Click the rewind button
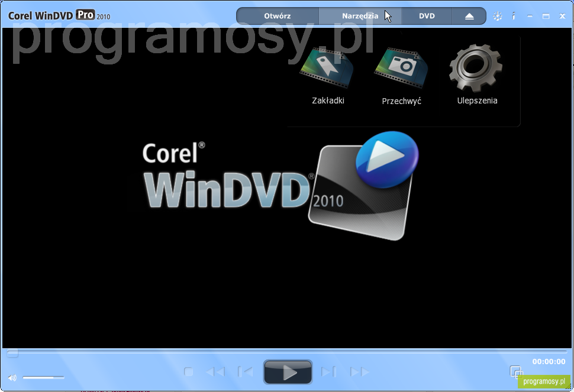 [x=215, y=372]
